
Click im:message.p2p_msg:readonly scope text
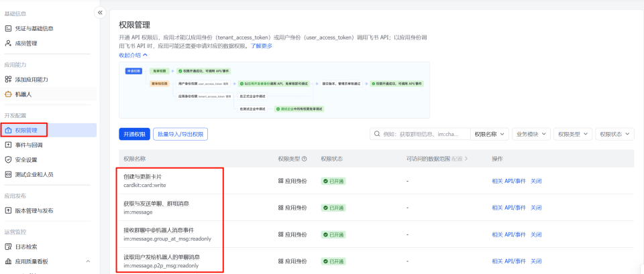(162, 265)
